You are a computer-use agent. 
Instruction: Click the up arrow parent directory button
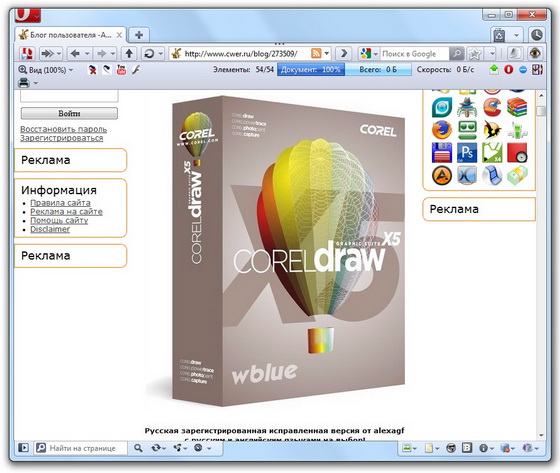[129, 54]
